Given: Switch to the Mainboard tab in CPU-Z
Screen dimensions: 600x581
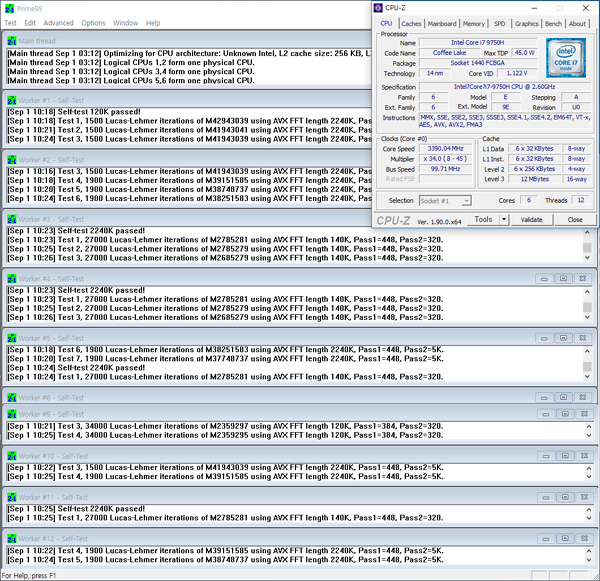Looking at the screenshot, I should [x=442, y=24].
